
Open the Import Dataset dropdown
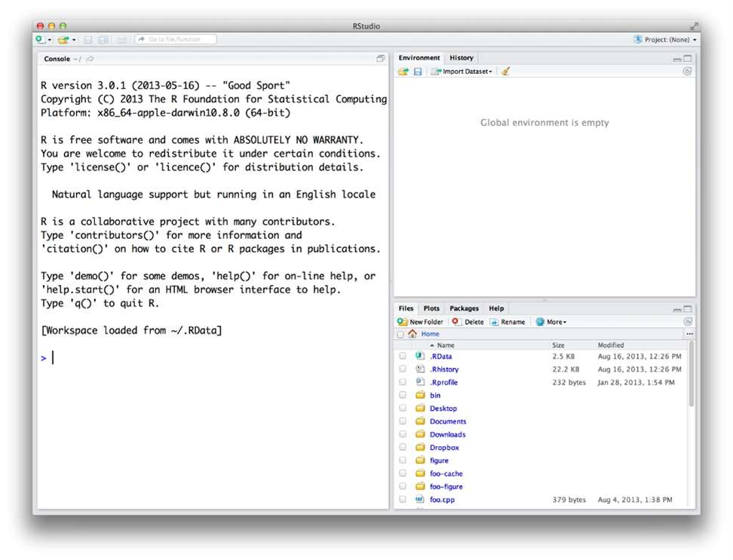point(462,72)
